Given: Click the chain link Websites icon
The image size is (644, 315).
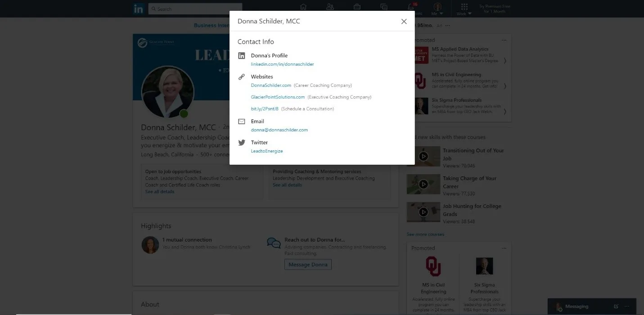Looking at the screenshot, I should [242, 77].
